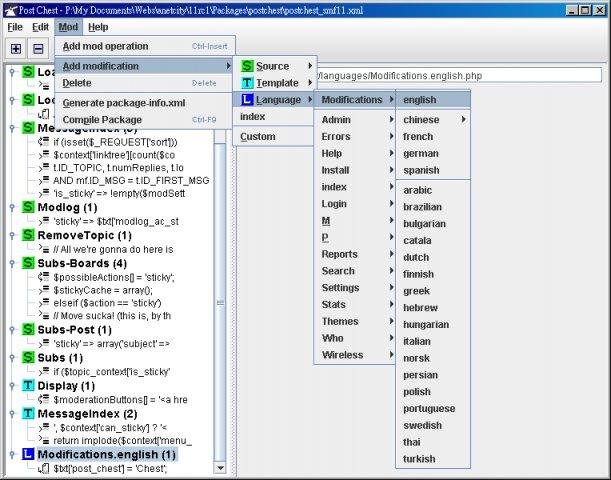Image resolution: width=611 pixels, height=480 pixels.
Task: Click operation icon before return implode($context
Action: point(44,440)
